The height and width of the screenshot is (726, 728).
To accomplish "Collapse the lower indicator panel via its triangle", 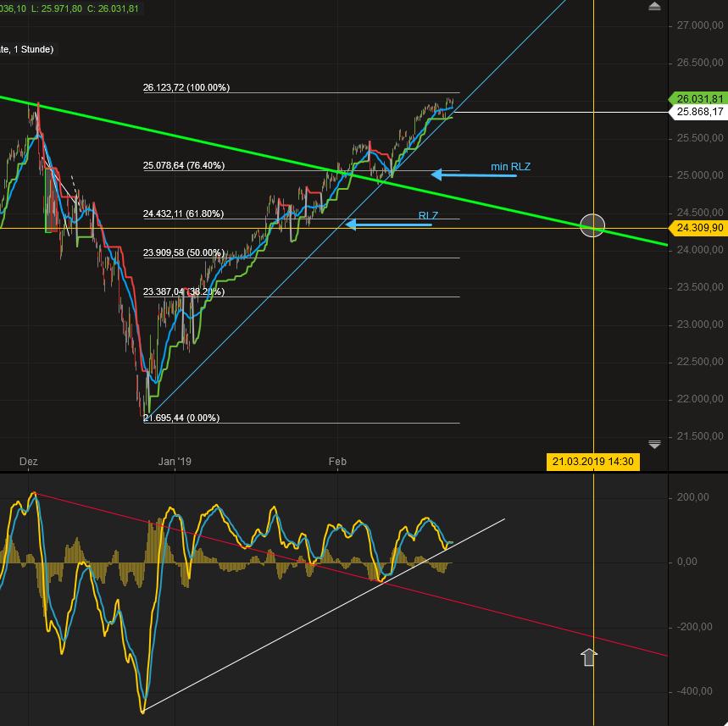I will point(654,443).
